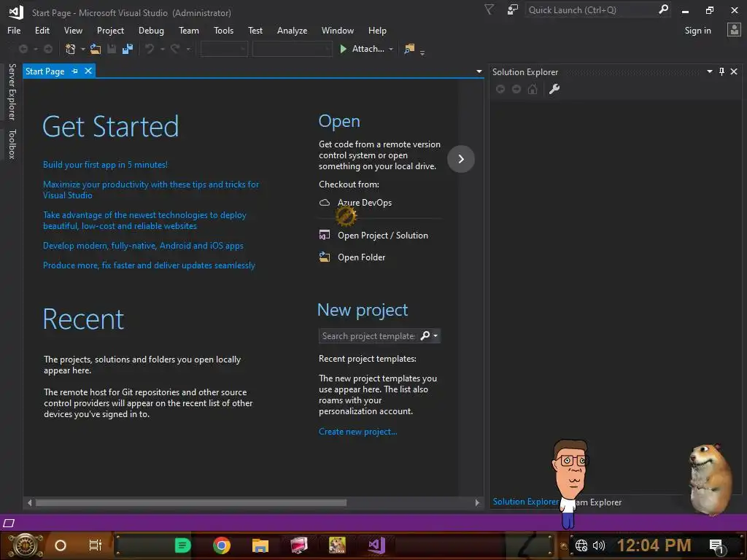Click the taskbar volume speaker icon
747x560 pixels.
tap(598, 545)
